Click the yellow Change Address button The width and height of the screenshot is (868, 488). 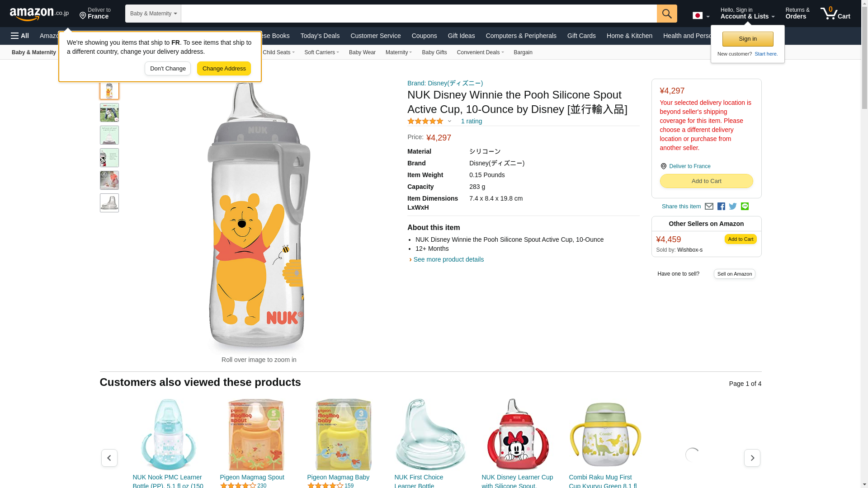click(x=224, y=69)
